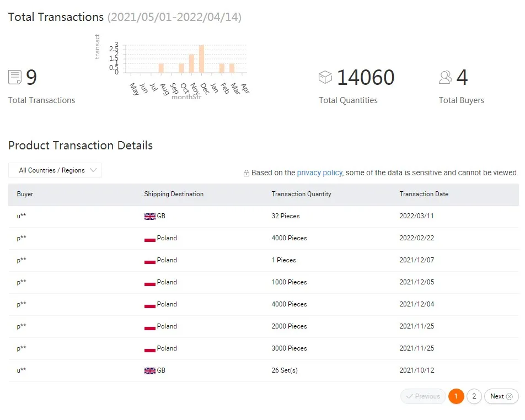This screenshot has height=420, width=525.
Task: Click the Next page button
Action: 501,396
